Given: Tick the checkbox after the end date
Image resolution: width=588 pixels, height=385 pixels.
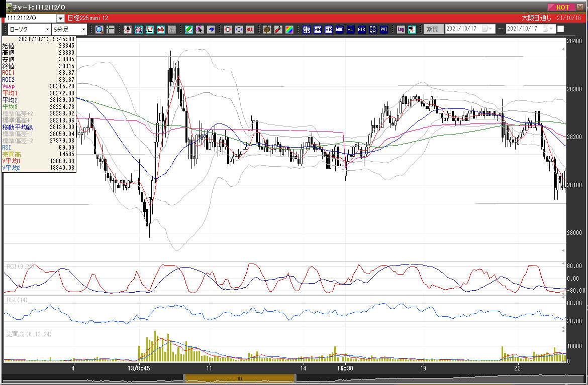Looking at the screenshot, I should (561, 29).
